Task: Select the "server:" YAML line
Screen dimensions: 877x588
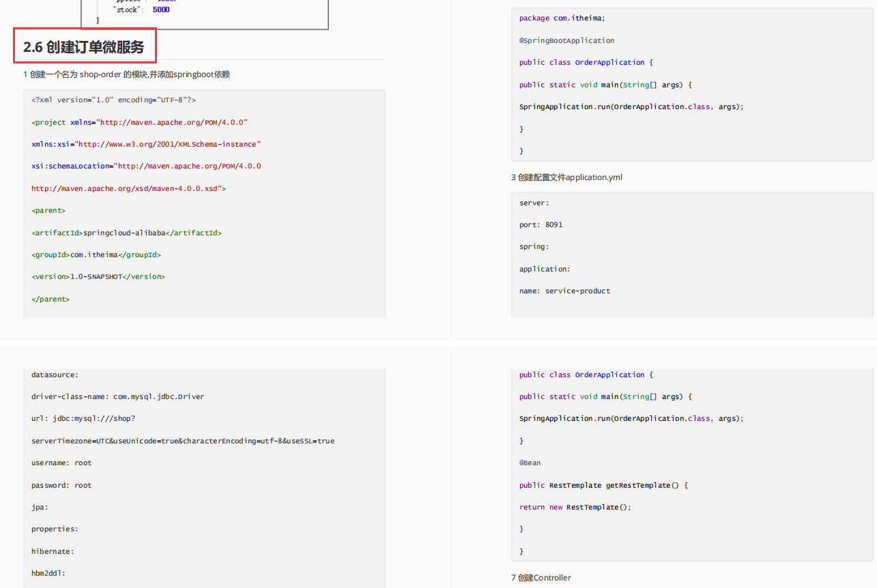Action: (x=534, y=203)
